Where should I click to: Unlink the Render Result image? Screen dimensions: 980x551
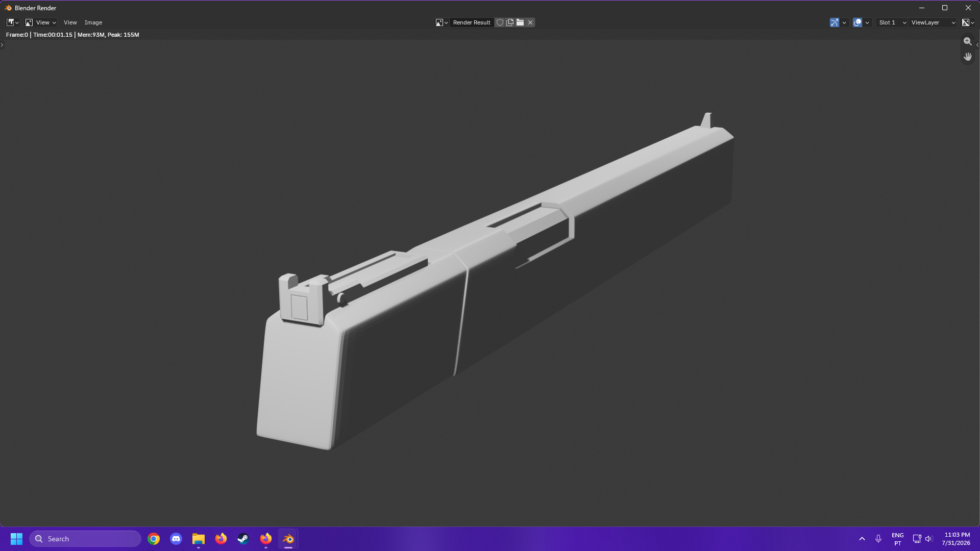(530, 22)
